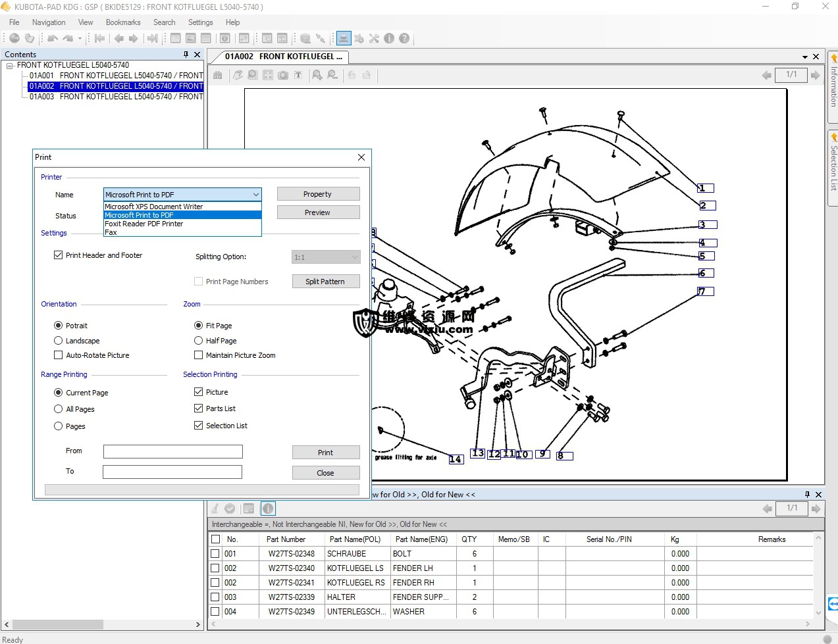838x644 pixels.
Task: Zoom out on the picture
Action: (x=332, y=75)
